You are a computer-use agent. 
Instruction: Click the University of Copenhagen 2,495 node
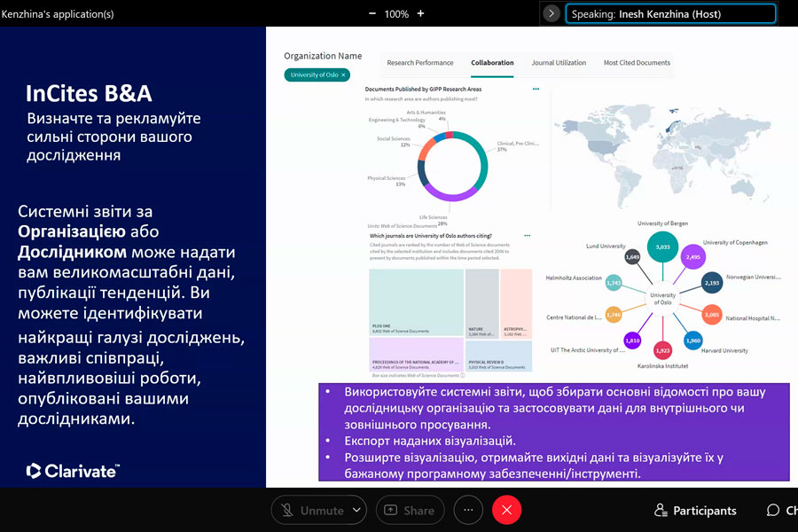[692, 257]
